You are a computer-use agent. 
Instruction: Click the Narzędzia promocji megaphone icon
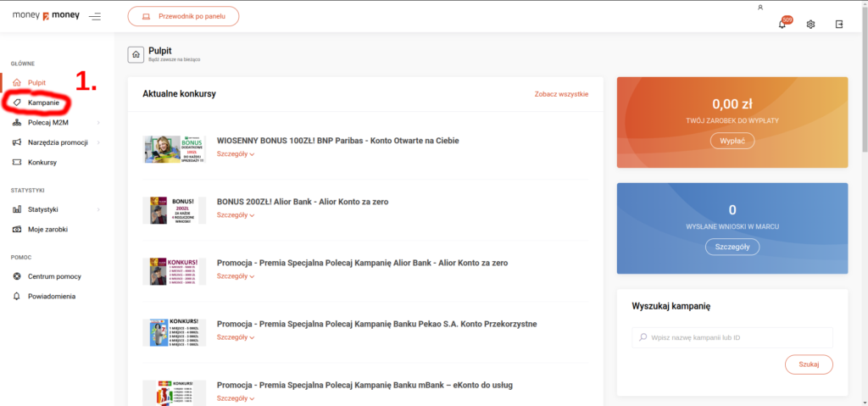17,142
